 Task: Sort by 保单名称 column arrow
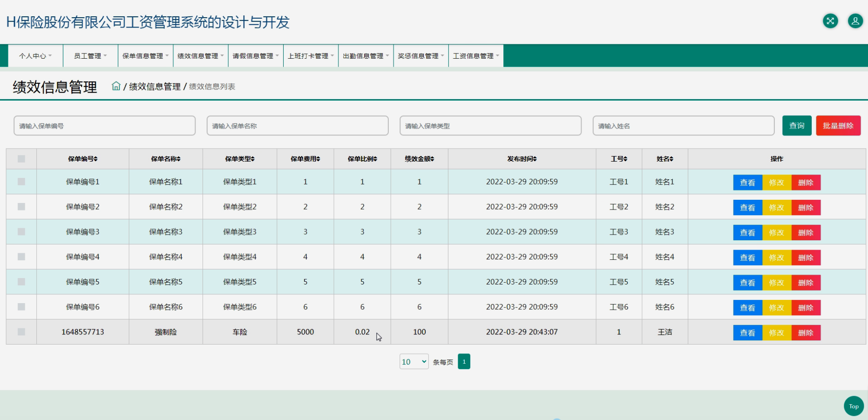click(178, 159)
